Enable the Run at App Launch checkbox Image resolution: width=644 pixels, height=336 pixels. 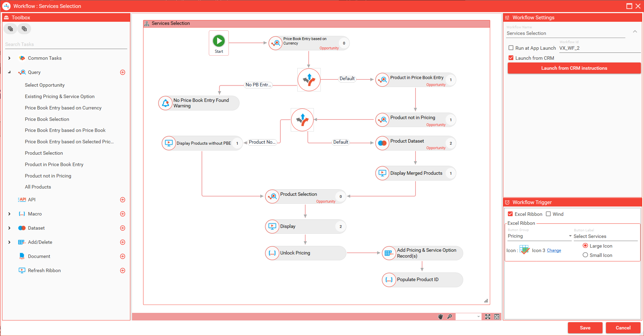click(x=511, y=48)
